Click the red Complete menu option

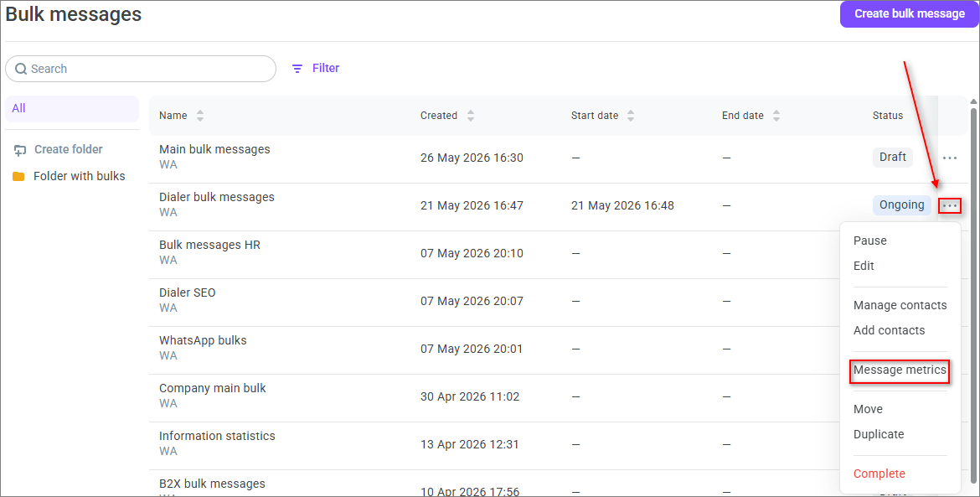pyautogui.click(x=879, y=474)
